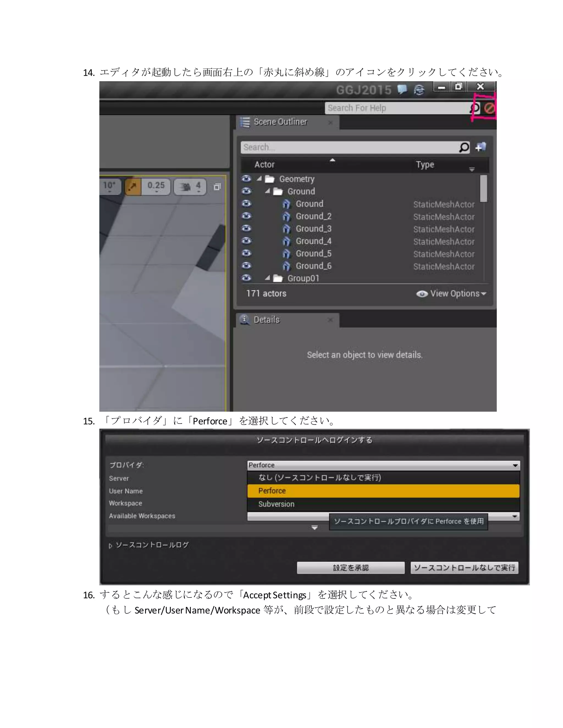Hide the Ground_5 actor

coord(246,253)
